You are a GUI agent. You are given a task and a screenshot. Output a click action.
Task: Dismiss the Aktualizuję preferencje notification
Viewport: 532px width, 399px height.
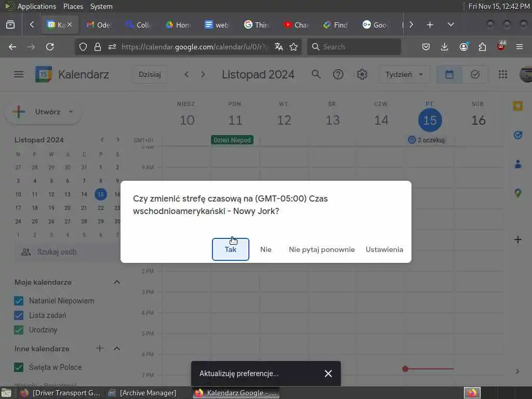point(328,374)
